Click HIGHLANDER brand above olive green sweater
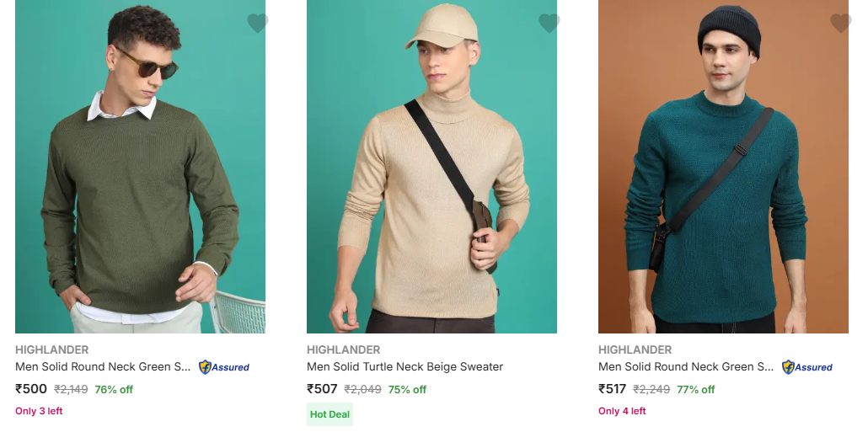Screen dimensions: 868x432 [x=51, y=349]
